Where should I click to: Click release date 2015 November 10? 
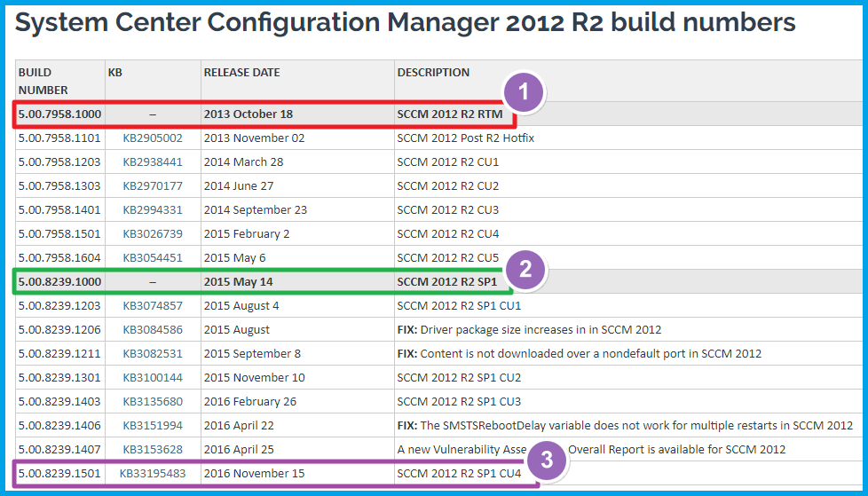click(x=255, y=377)
